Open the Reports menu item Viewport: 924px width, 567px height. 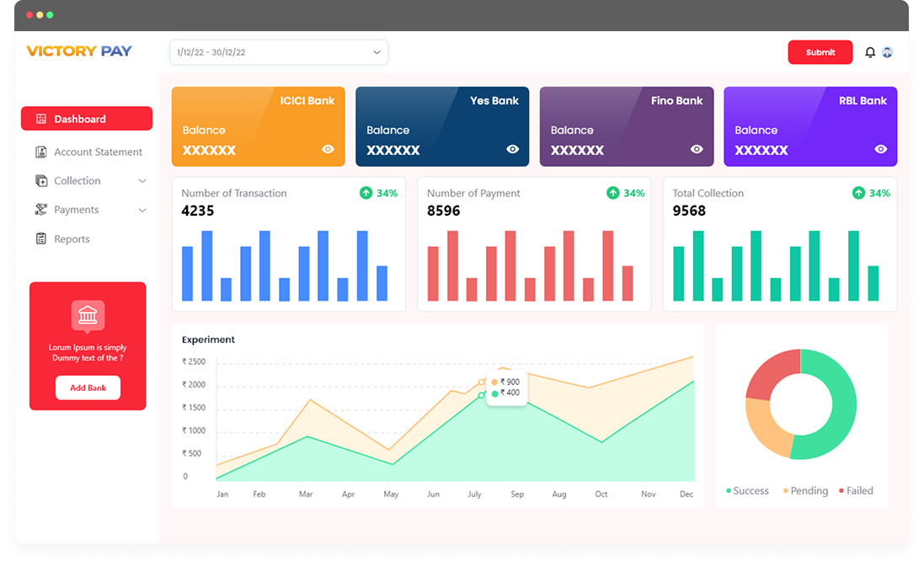pos(72,239)
